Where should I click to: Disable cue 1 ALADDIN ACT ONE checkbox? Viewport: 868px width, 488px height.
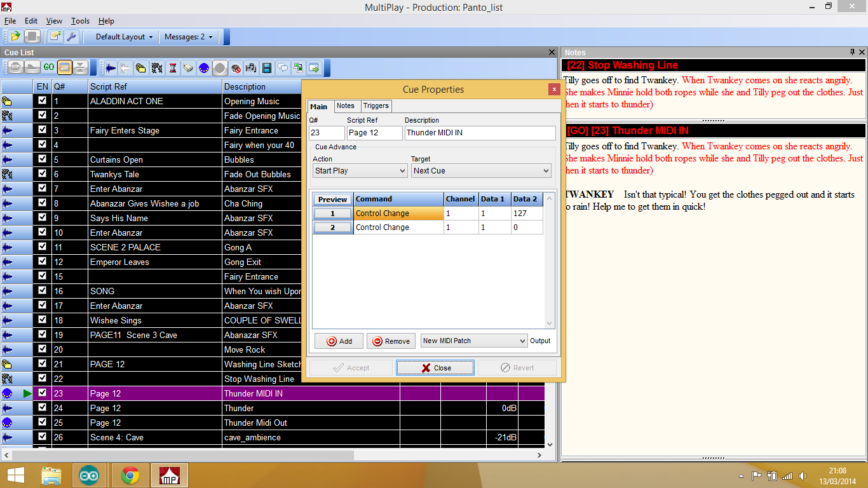[43, 101]
